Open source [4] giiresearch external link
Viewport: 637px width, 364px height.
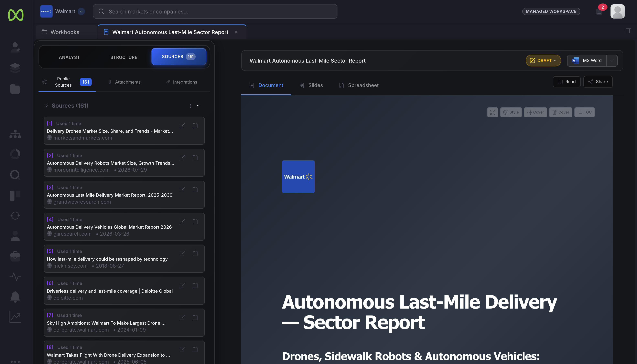(x=182, y=222)
